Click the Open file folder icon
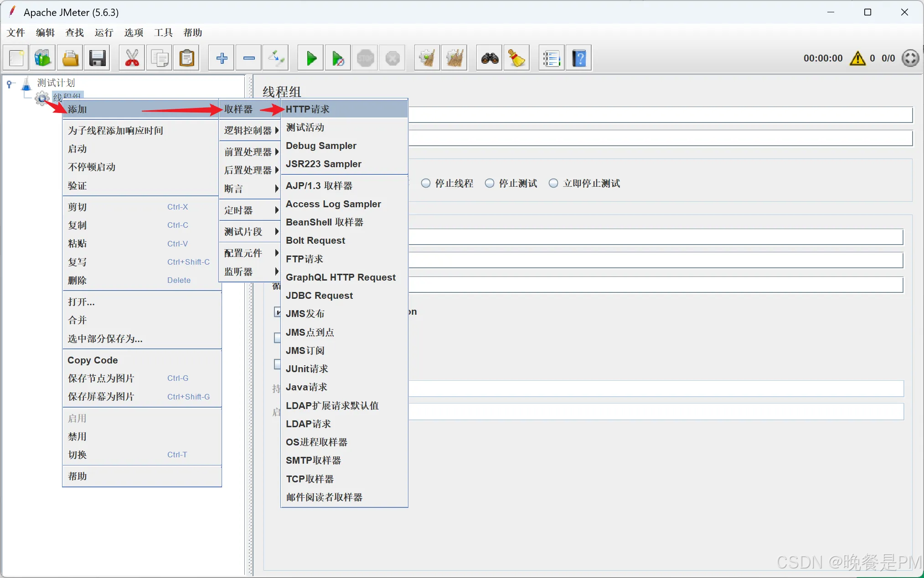The image size is (924, 578). tap(70, 58)
